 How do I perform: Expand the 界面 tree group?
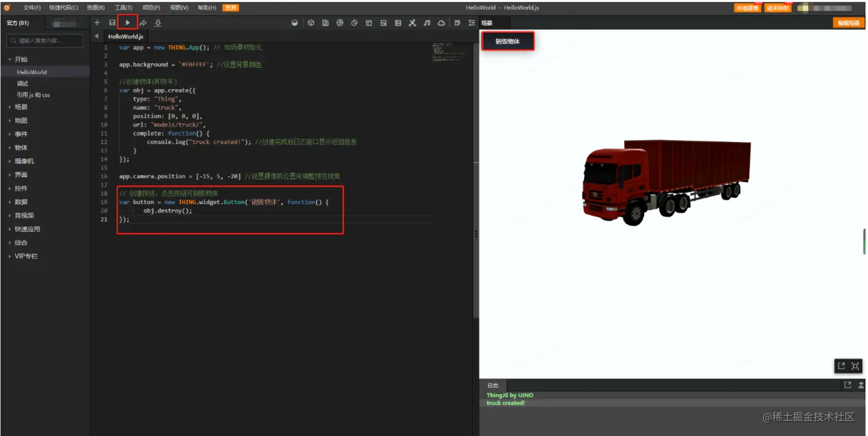coord(21,174)
